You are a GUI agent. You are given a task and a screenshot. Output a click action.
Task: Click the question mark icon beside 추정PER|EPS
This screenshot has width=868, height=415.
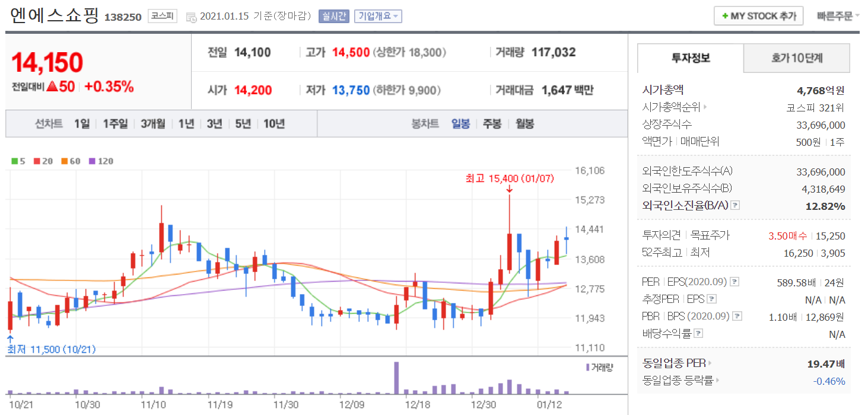point(712,299)
